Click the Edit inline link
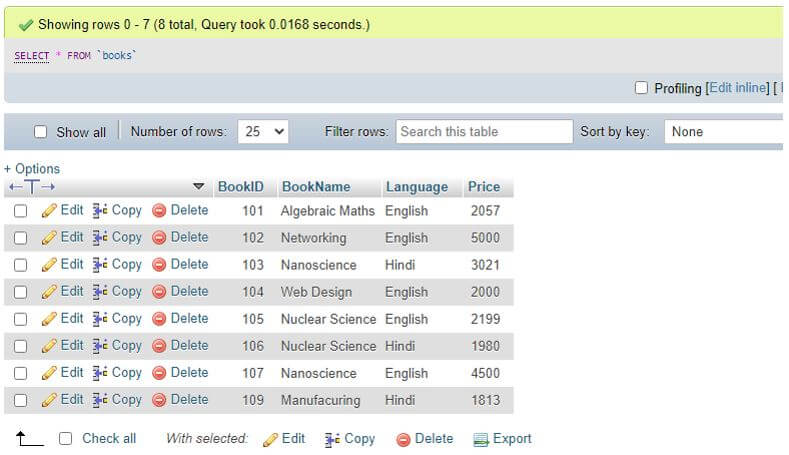This screenshot has height=455, width=789. pyautogui.click(x=739, y=88)
